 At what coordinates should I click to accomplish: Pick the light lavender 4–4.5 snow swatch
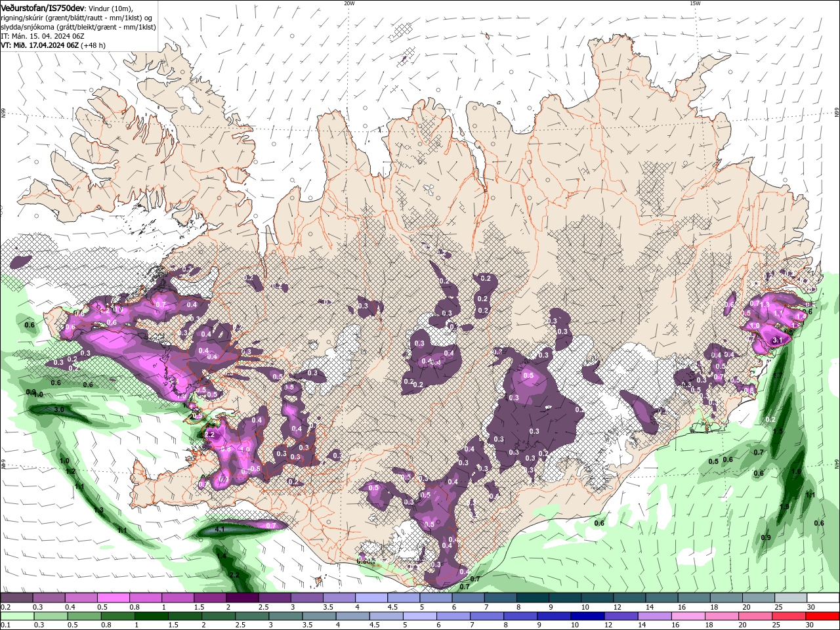coord(371,598)
